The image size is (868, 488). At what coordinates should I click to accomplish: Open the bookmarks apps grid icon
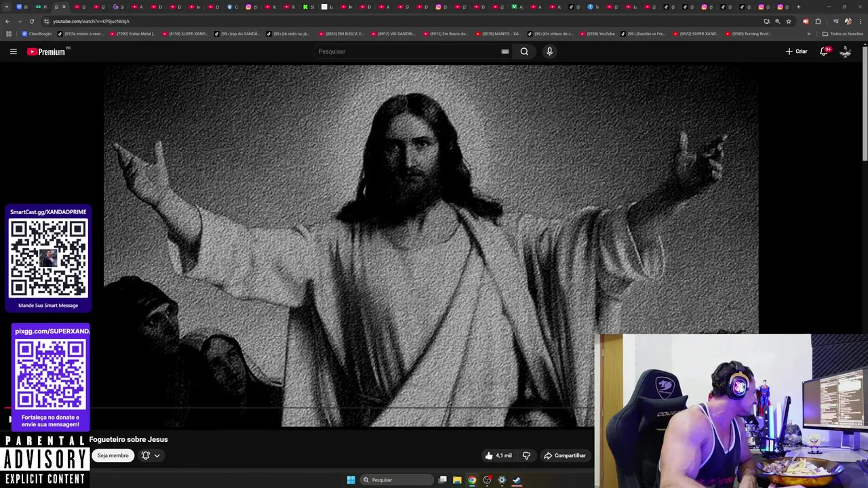pos(8,34)
